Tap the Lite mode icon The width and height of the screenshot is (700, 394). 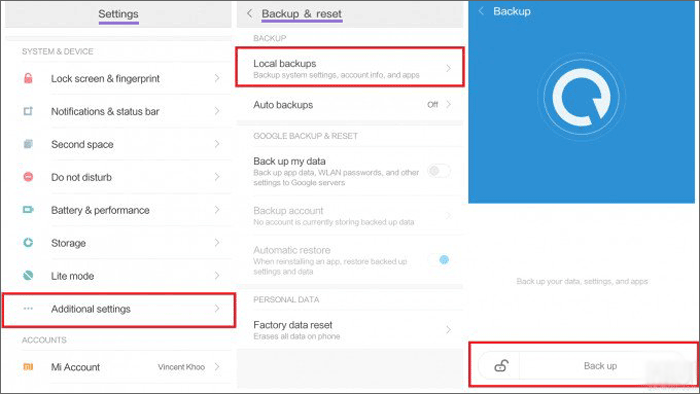point(28,275)
